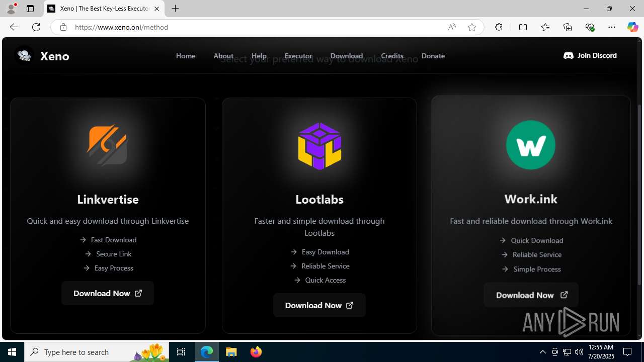Image resolution: width=644 pixels, height=362 pixels.
Task: Open a new browser tab
Action: pyautogui.click(x=175, y=9)
